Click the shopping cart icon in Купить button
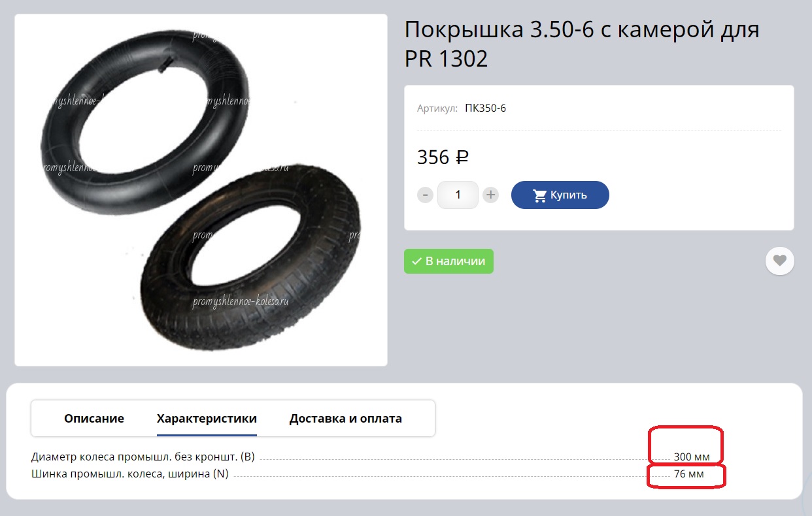Viewport: 812px width, 516px height. (x=540, y=195)
